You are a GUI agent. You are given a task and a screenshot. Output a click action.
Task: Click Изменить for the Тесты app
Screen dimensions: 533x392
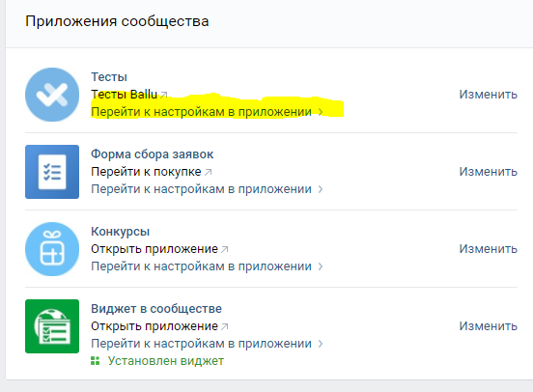click(x=489, y=95)
